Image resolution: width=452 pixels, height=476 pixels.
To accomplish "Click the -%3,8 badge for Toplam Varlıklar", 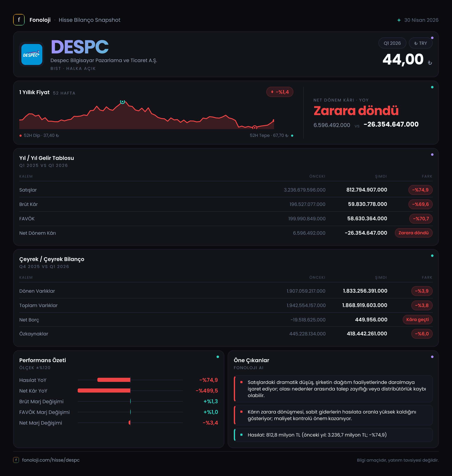I will click(x=422, y=305).
